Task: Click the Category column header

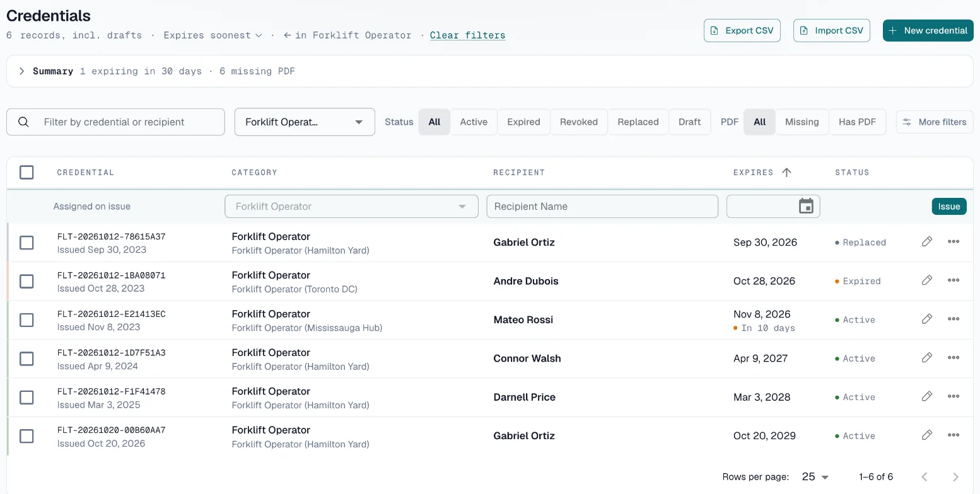Action: (x=254, y=173)
